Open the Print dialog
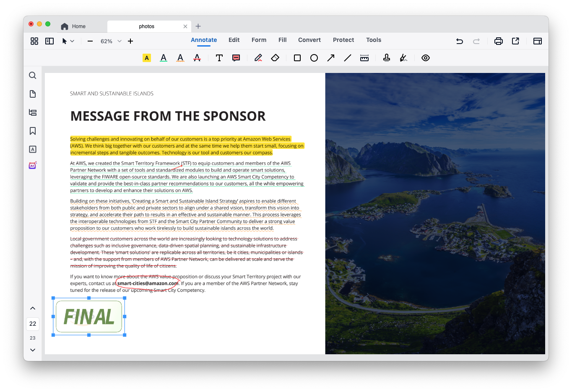 click(x=498, y=41)
